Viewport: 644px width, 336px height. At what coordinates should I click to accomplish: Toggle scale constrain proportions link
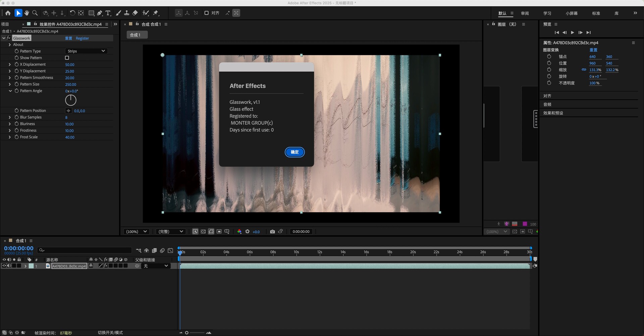tap(584, 70)
